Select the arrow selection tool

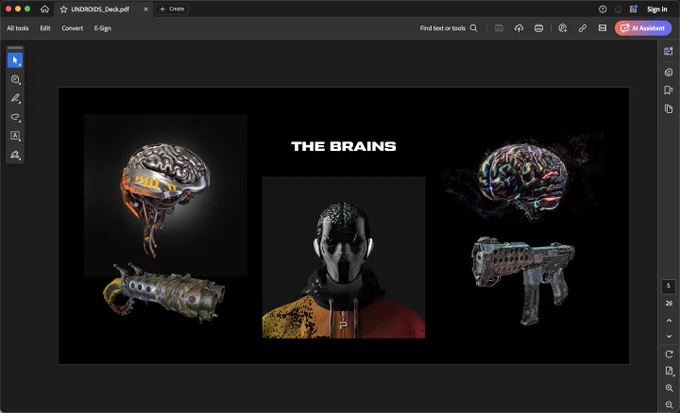tap(15, 60)
